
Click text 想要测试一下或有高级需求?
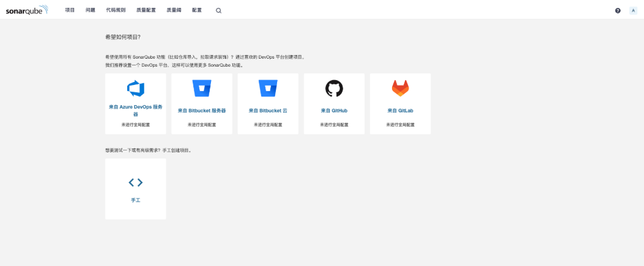134,150
